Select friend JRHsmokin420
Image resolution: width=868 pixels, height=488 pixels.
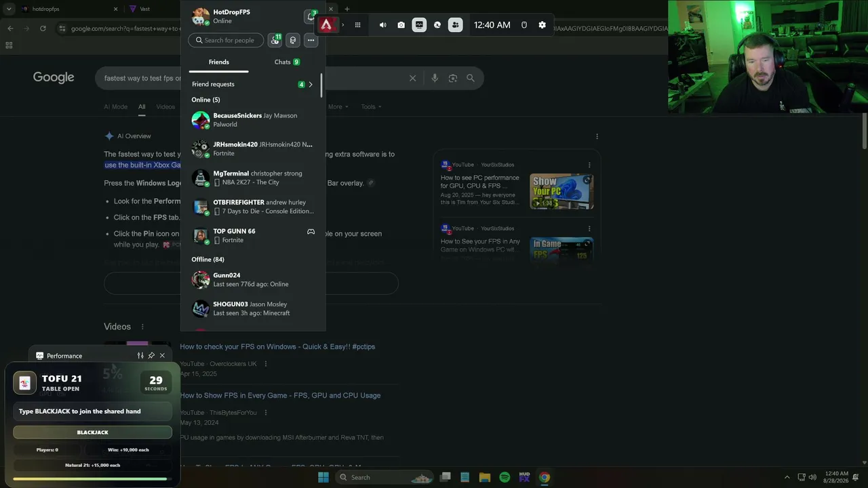click(x=254, y=149)
